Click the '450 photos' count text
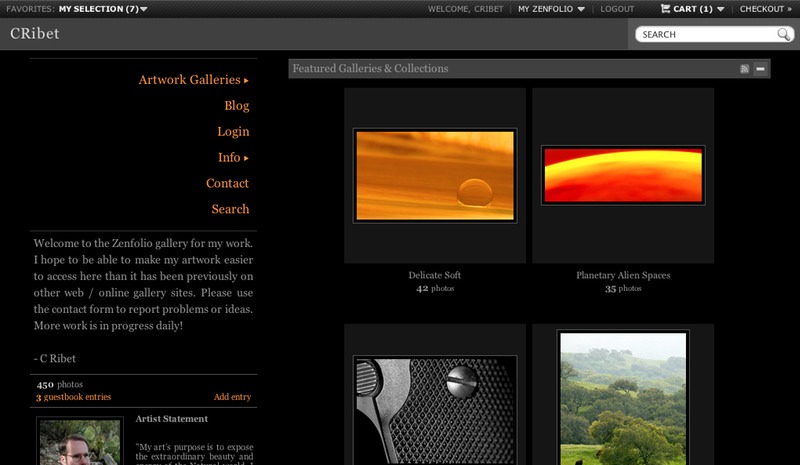The width and height of the screenshot is (800, 465). click(59, 384)
